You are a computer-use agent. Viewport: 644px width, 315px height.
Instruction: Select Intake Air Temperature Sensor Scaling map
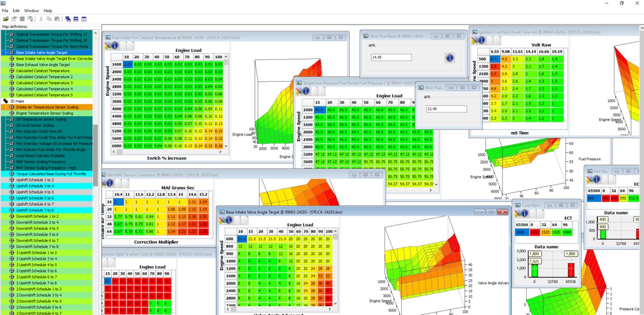click(47, 107)
